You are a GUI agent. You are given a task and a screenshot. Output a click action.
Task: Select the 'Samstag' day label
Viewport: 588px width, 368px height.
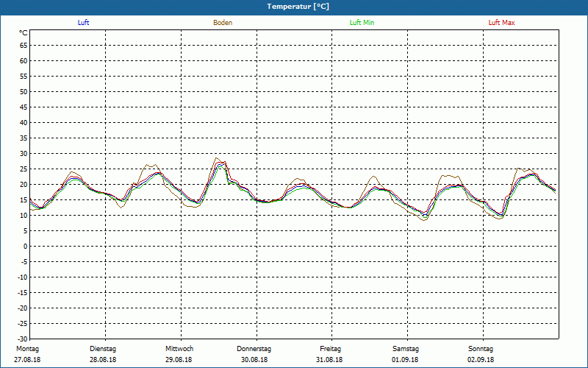click(x=406, y=349)
